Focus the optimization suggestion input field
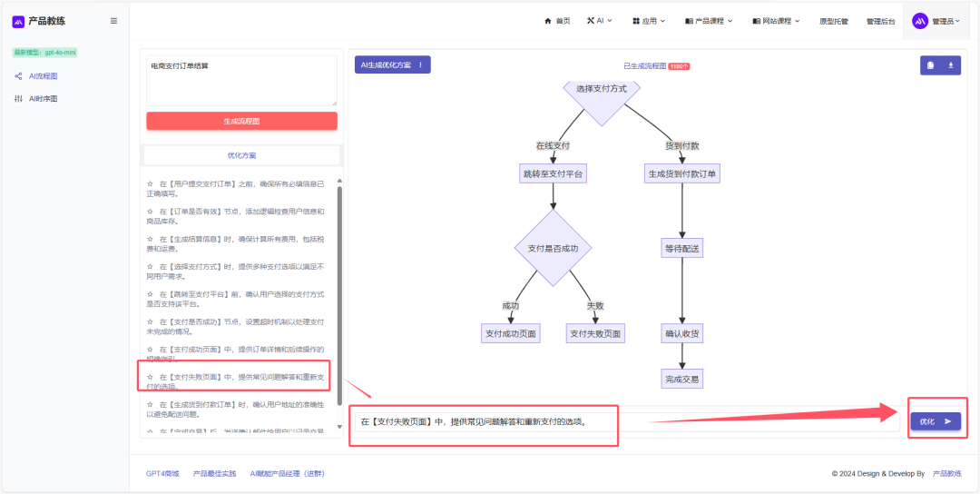Viewport: 980px width, 494px height. pos(628,421)
